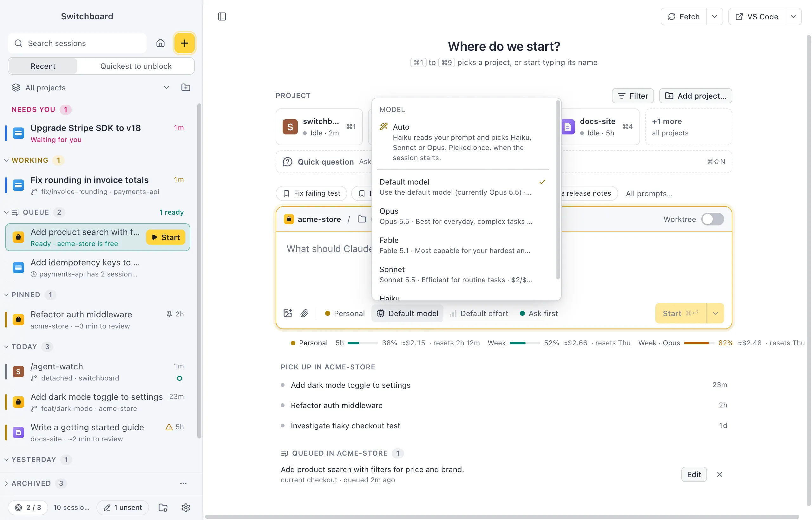The width and height of the screenshot is (812, 520).
Task: Click the add image icon in composer
Action: [288, 313]
